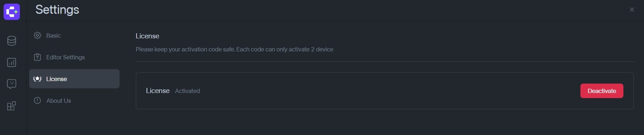Image resolution: width=644 pixels, height=135 pixels.
Task: Open the chart dashboard sidebar icon
Action: (x=12, y=62)
